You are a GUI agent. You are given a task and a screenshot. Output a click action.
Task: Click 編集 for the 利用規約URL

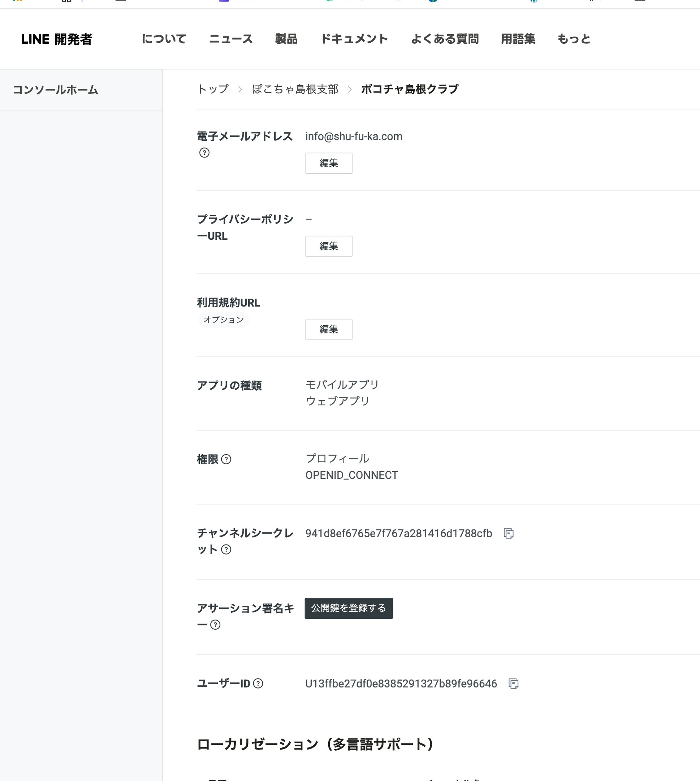pyautogui.click(x=329, y=329)
